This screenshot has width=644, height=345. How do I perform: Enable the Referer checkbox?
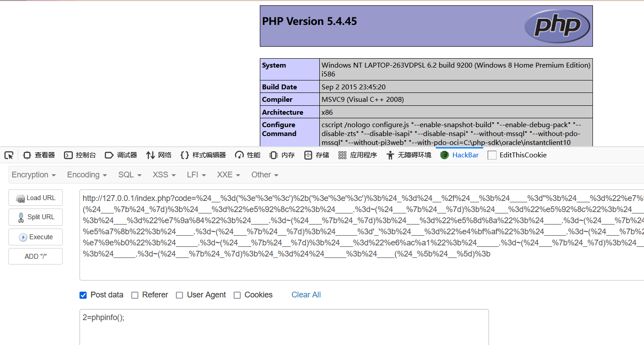click(135, 295)
